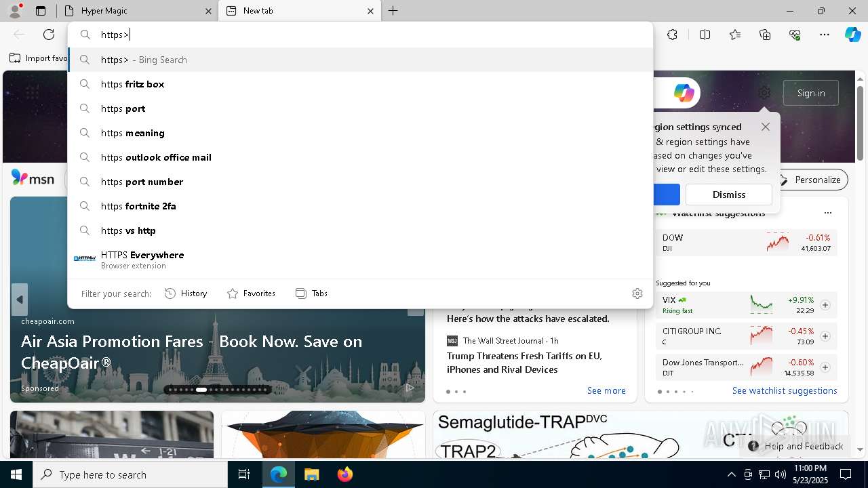The image size is (868, 488).
Task: Open HTTPS Everywhere browser extension result
Action: pyautogui.click(x=361, y=259)
